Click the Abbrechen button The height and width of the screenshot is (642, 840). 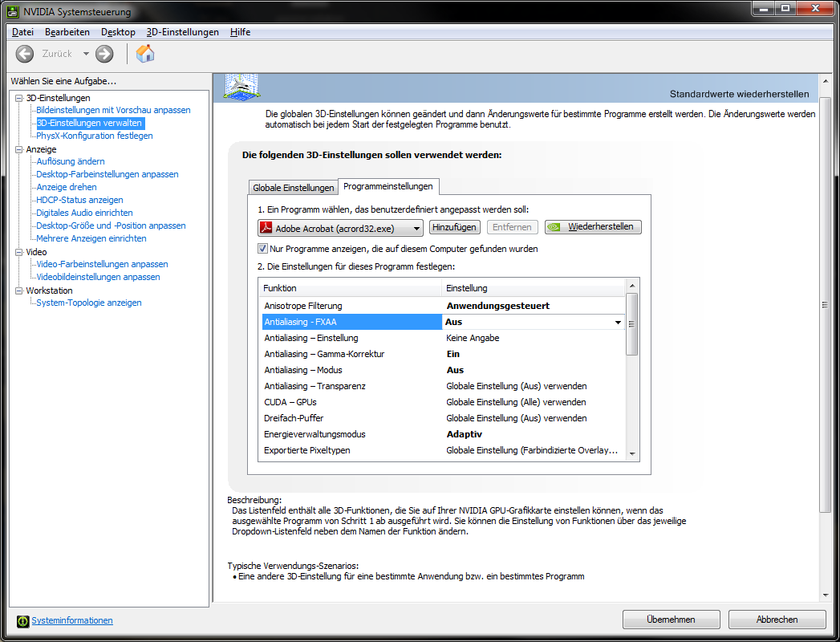tap(777, 620)
